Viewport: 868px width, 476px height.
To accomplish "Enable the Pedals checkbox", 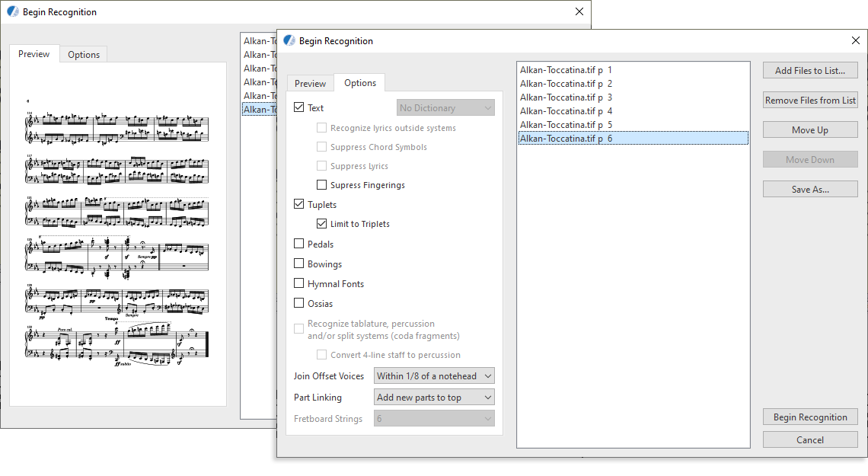I will click(x=299, y=244).
